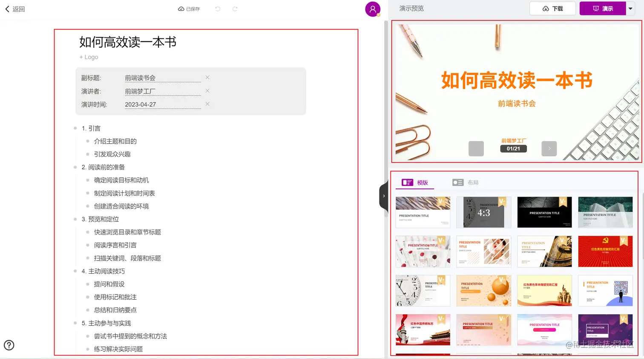Click the outline item 3. 预览和定位
This screenshot has width=644, height=359.
pyautogui.click(x=100, y=219)
